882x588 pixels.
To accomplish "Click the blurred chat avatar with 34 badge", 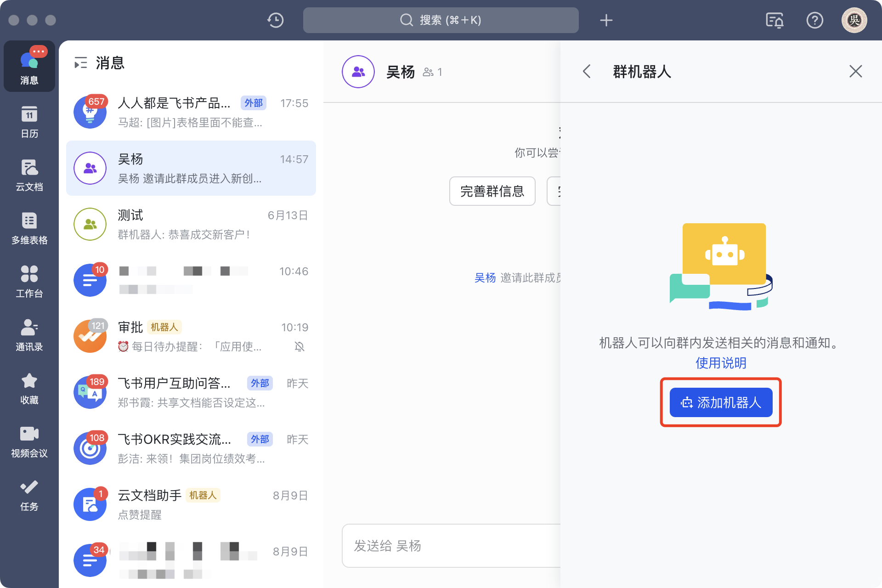I will 90,560.
